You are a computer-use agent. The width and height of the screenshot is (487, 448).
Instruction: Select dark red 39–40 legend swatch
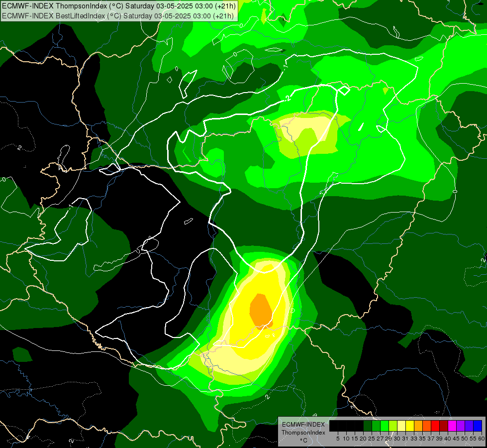(444, 426)
